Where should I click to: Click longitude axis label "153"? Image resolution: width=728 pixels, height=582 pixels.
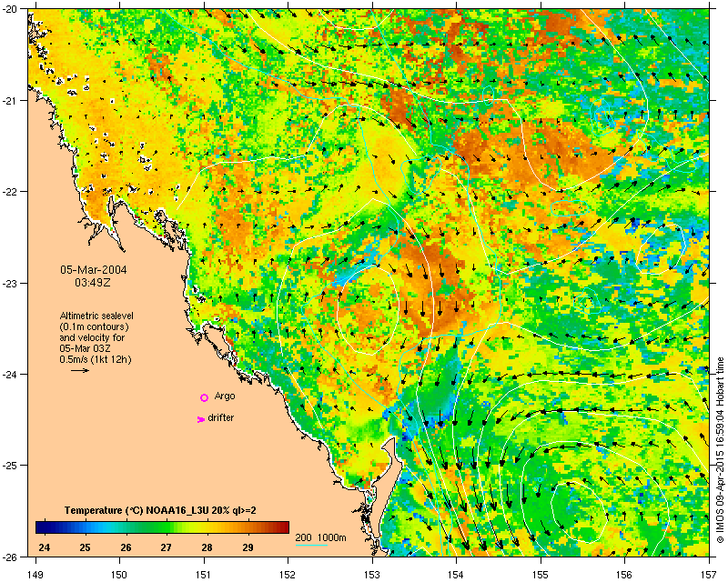pyautogui.click(x=372, y=574)
